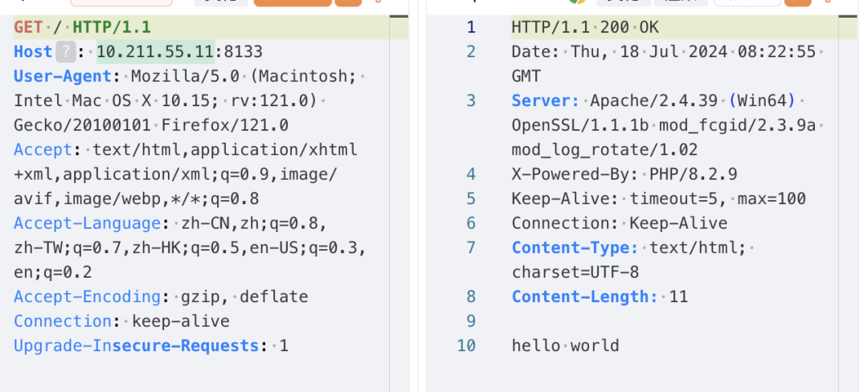Image resolution: width=868 pixels, height=392 pixels.
Task: Click the response pane minimap scrollbar handle
Action: (x=848, y=17)
